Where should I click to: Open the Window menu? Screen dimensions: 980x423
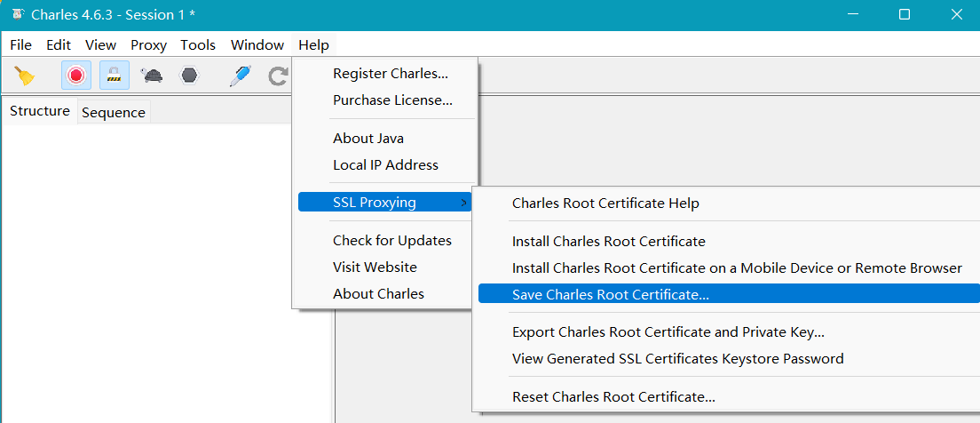pyautogui.click(x=257, y=45)
